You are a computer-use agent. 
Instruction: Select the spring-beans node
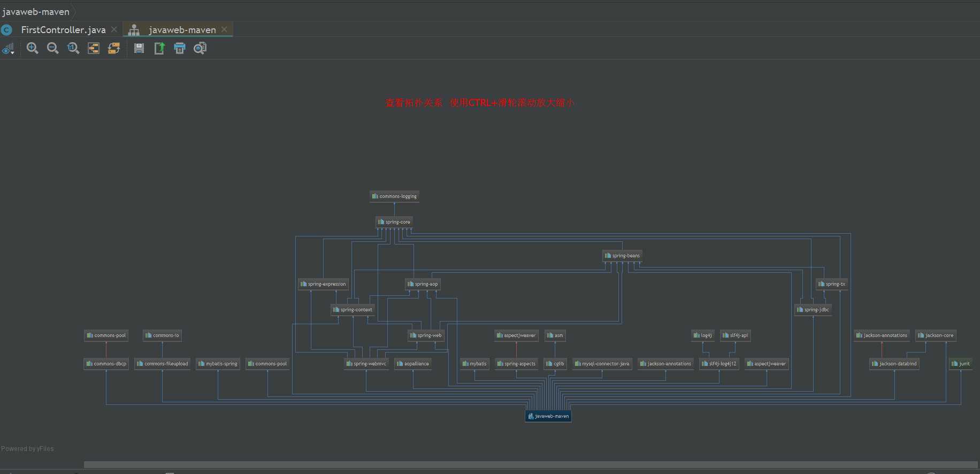click(622, 256)
